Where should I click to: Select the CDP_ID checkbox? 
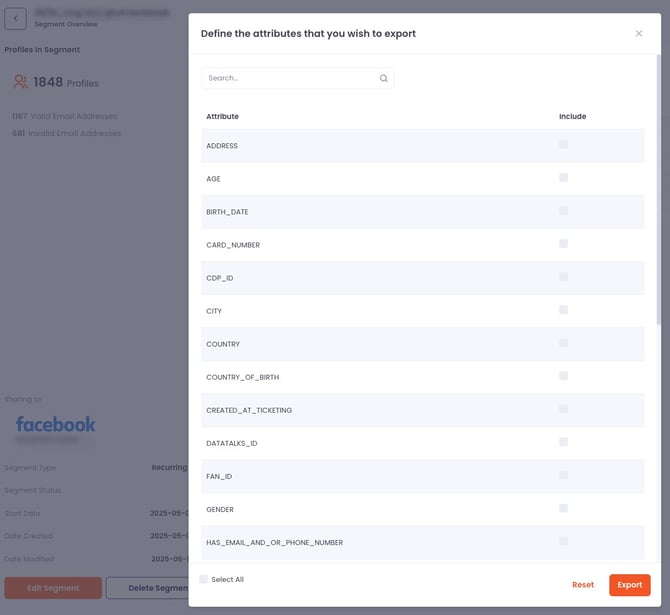[564, 277]
